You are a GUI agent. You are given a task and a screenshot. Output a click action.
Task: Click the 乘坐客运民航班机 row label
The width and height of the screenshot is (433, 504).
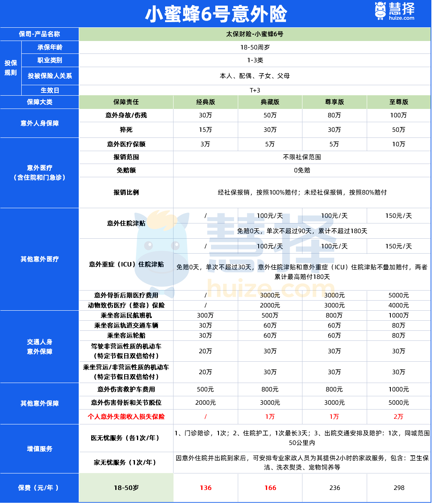[126, 316]
